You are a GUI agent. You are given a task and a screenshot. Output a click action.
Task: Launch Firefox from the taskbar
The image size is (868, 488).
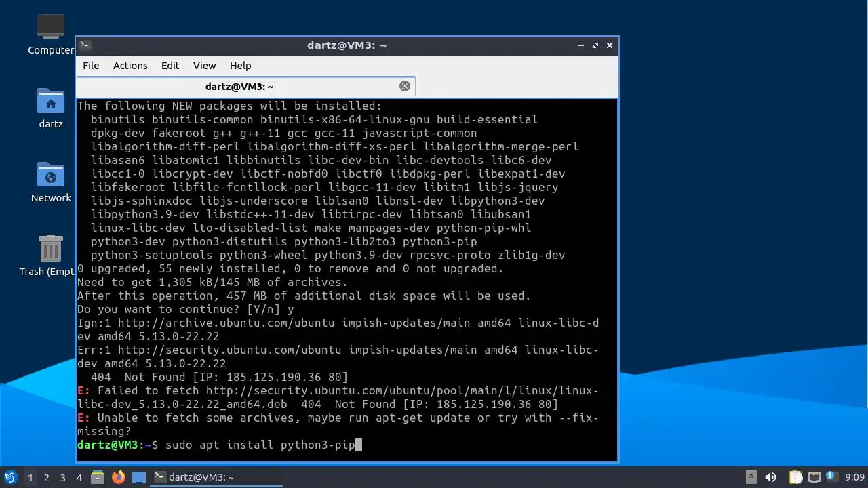119,477
